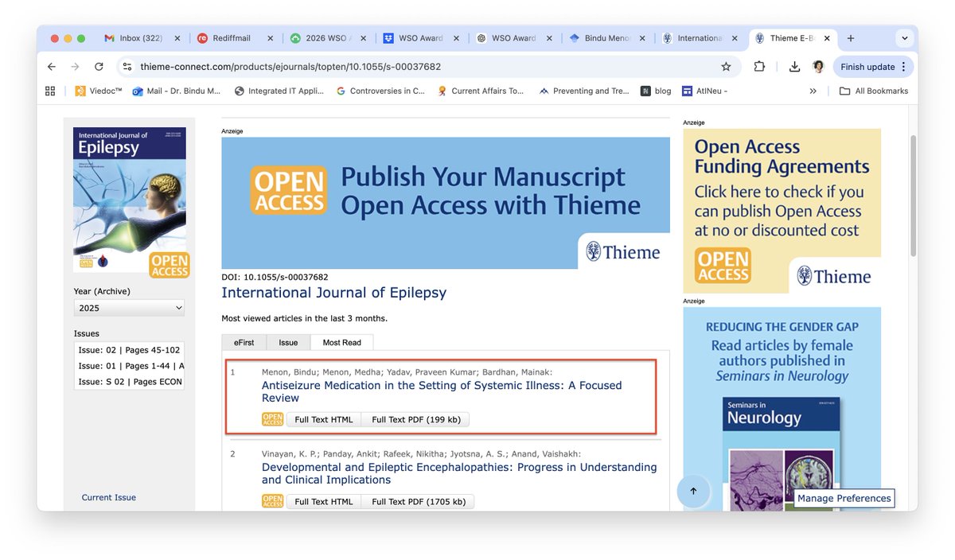The height and width of the screenshot is (560, 955).
Task: Open the Chrome profile avatar
Action: pyautogui.click(x=818, y=67)
